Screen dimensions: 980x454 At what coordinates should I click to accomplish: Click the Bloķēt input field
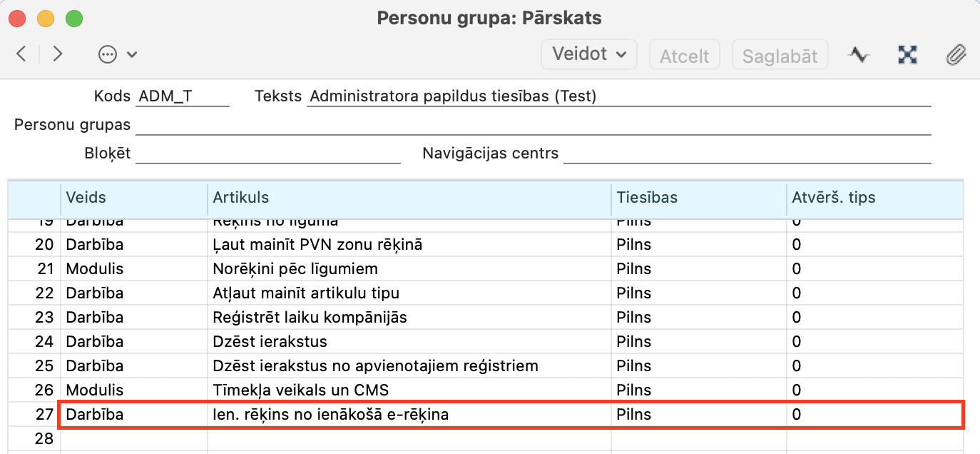(267, 153)
